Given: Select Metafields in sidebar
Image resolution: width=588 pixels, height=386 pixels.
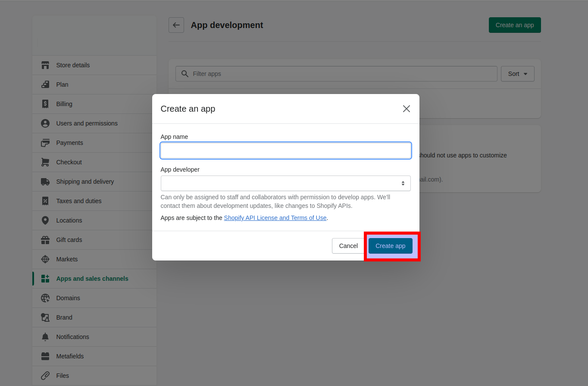Looking at the screenshot, I should click(94, 356).
